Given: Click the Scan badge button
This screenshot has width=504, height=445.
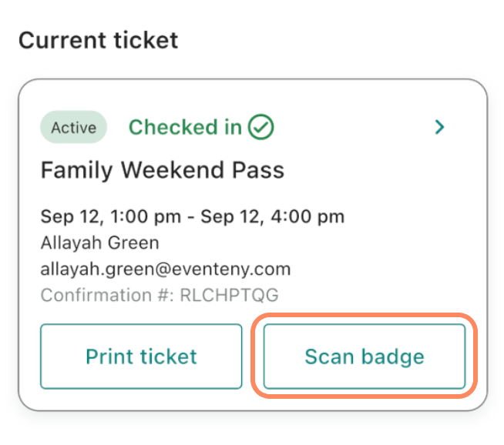Looking at the screenshot, I should [x=365, y=356].
